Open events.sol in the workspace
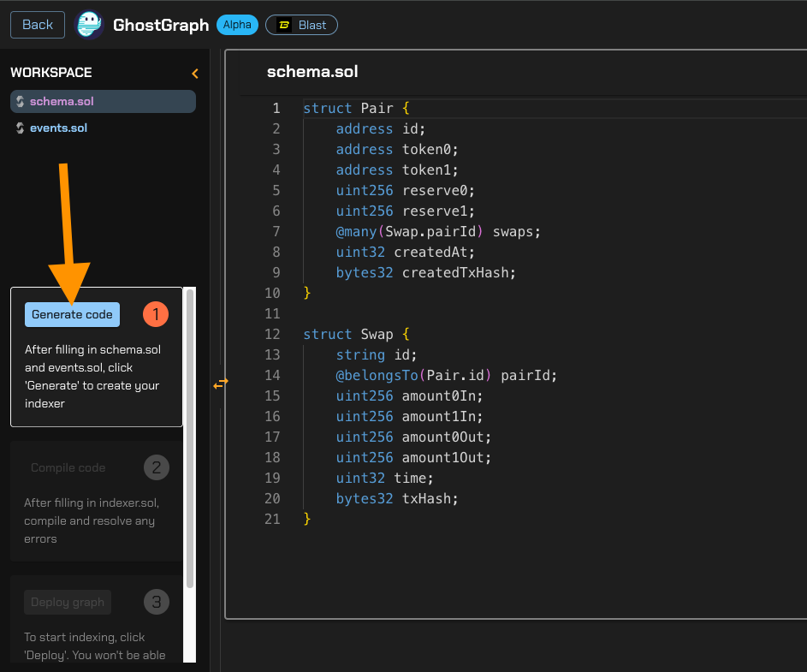Image resolution: width=807 pixels, height=672 pixels. click(x=58, y=128)
